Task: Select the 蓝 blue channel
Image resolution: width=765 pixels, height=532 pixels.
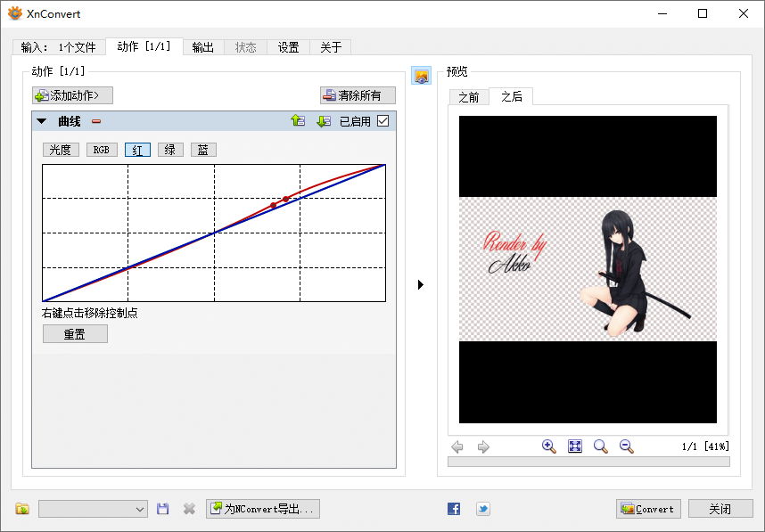Action: coord(203,150)
